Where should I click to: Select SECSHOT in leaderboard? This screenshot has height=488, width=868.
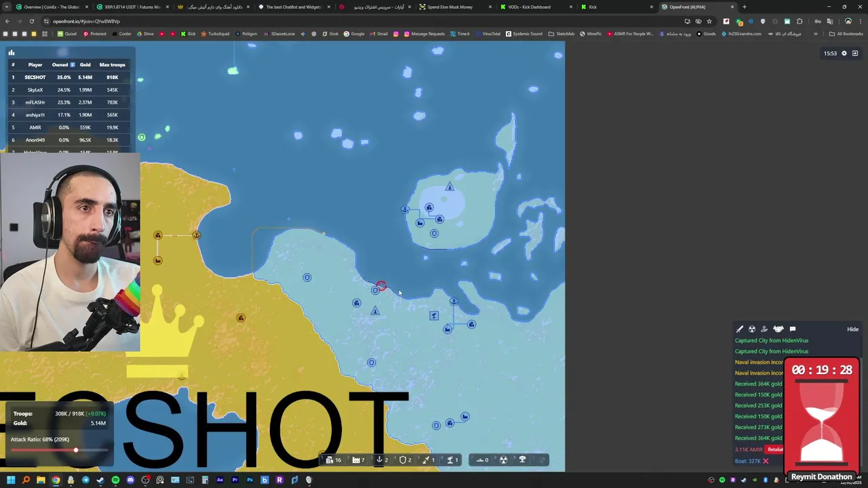click(35, 77)
